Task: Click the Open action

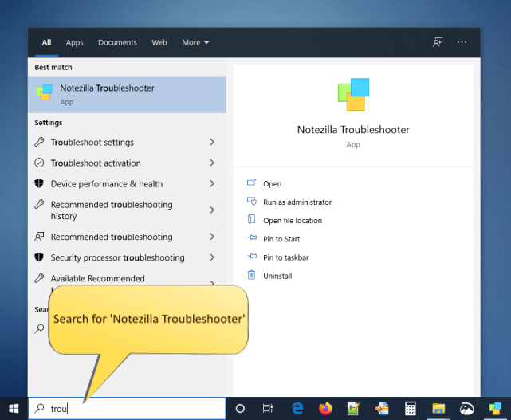Action: pos(272,184)
